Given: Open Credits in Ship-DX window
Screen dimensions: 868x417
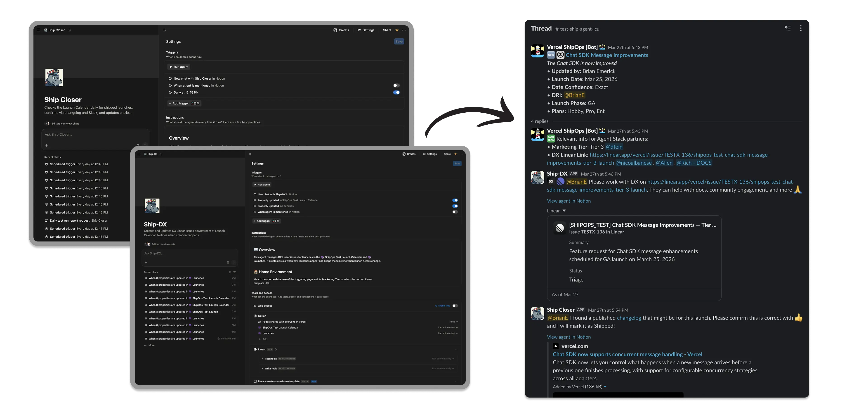Looking at the screenshot, I should [x=409, y=154].
